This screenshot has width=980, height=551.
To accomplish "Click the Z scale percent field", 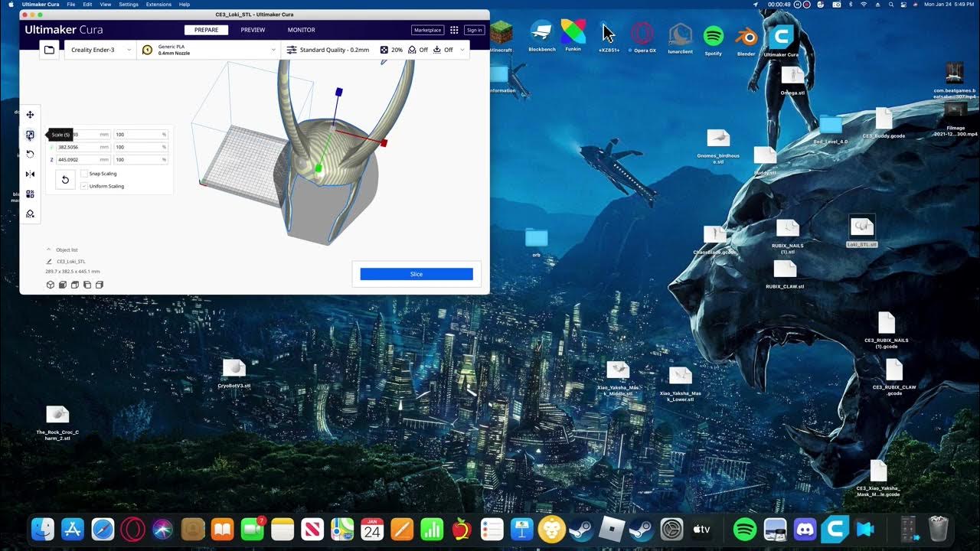I will pos(141,160).
